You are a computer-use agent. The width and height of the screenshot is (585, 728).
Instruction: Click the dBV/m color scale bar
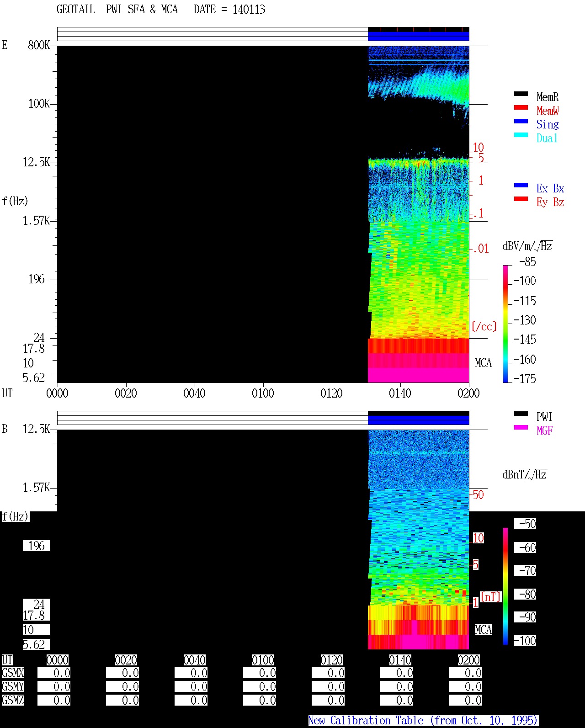505,324
